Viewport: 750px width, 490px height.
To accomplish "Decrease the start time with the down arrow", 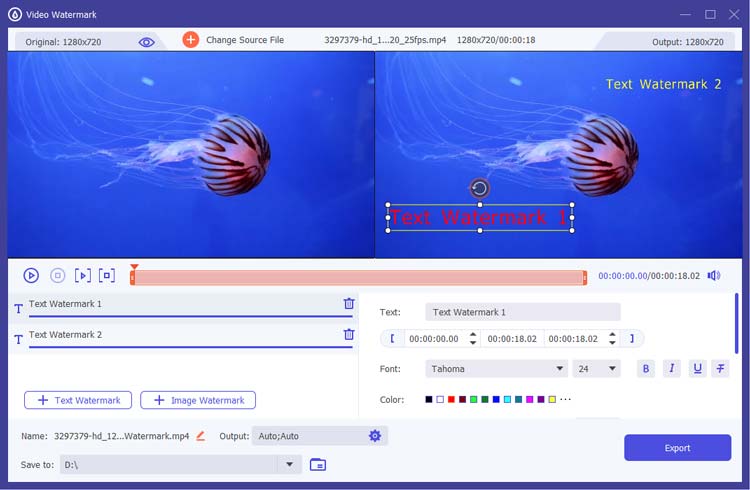I will click(x=473, y=343).
